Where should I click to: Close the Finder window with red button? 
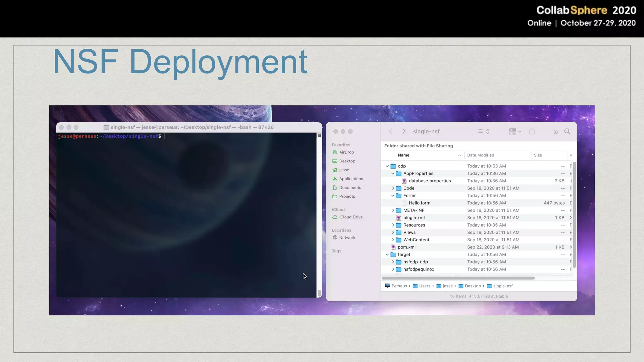[336, 131]
